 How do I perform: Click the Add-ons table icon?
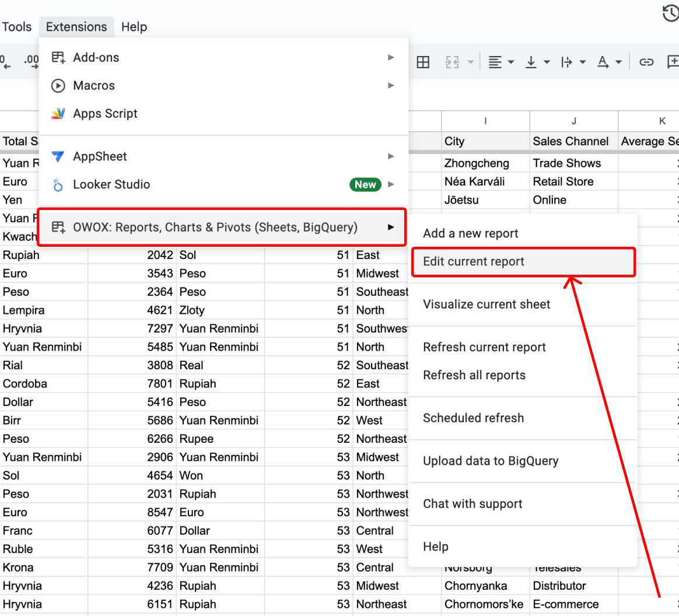pos(58,58)
